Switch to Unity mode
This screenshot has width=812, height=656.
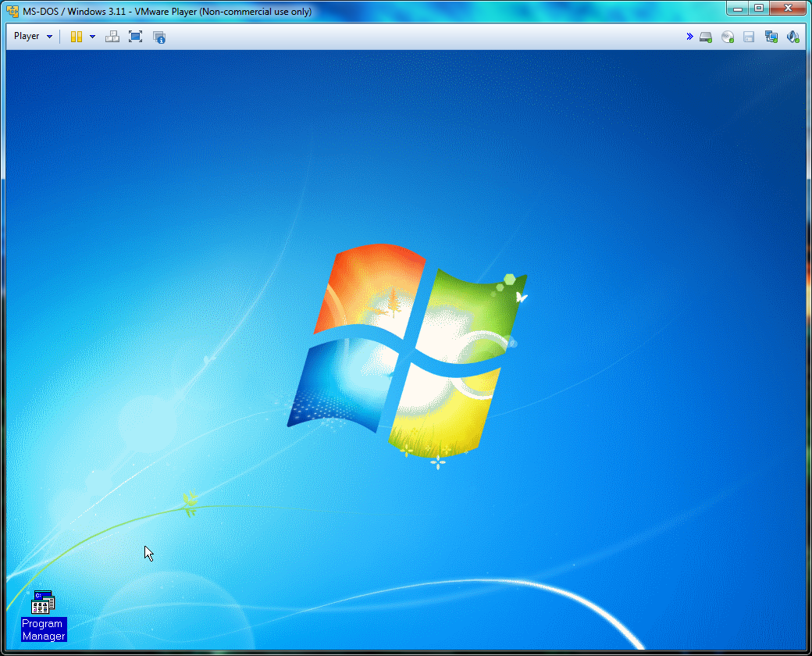(159, 37)
